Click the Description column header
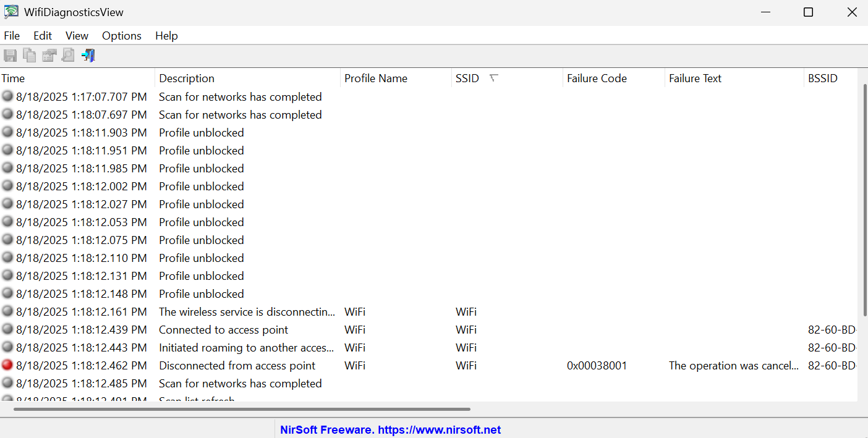Image resolution: width=868 pixels, height=438 pixels. point(187,78)
